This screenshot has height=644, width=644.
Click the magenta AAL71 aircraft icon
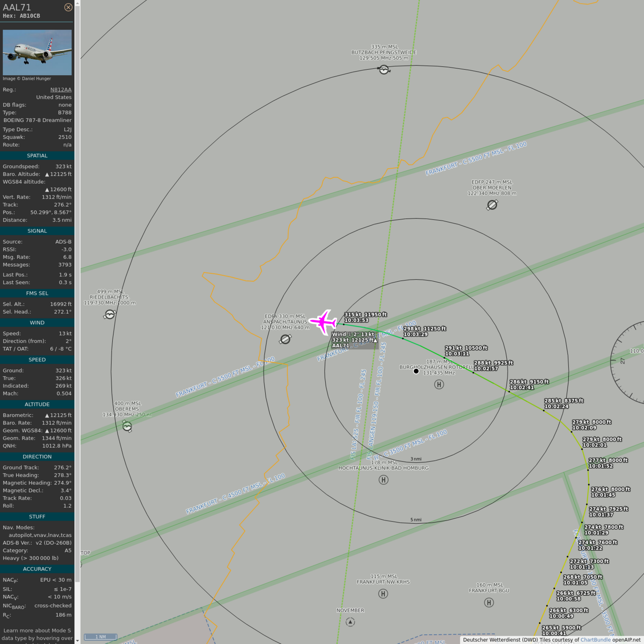tap(323, 322)
